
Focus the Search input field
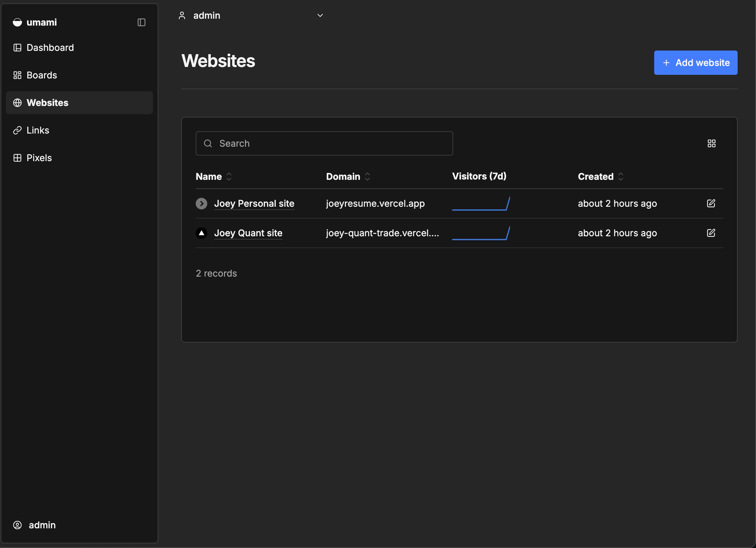tap(324, 143)
